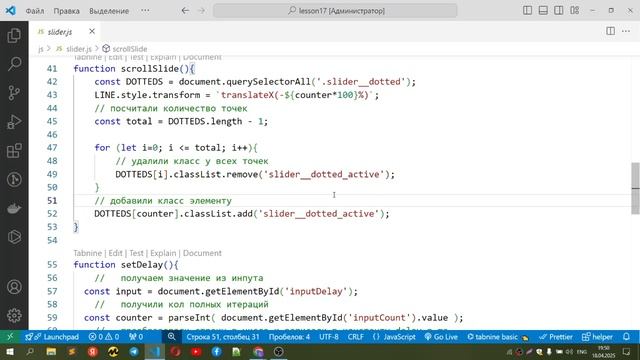This screenshot has height=360, width=640.
Task: Open YouTube icon in the taskbar
Action: (196, 352)
